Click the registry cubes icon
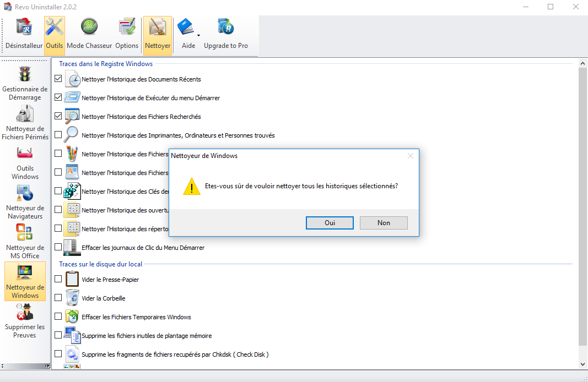This screenshot has width=588, height=382. [x=72, y=191]
